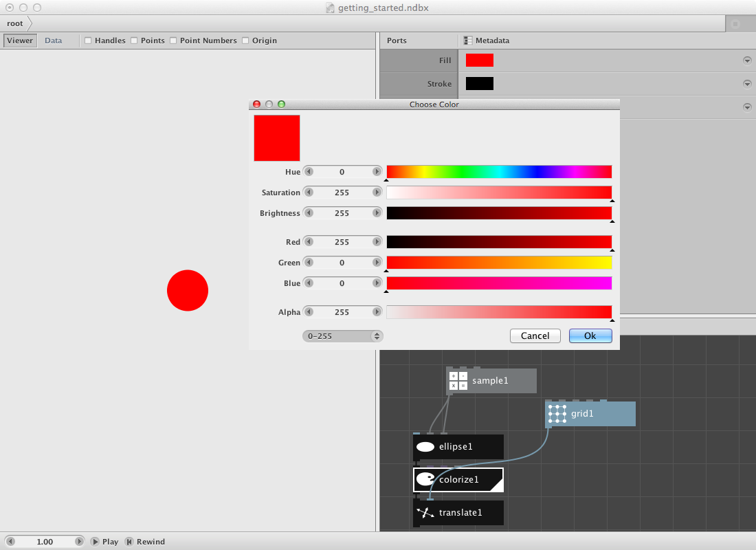Open the 0-255 range selector dropdown
This screenshot has width=756, height=550.
coord(342,335)
